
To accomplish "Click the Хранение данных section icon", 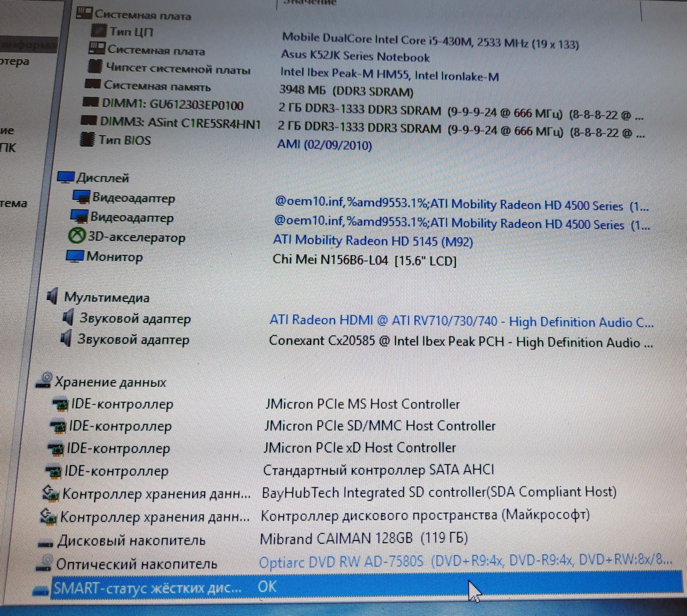I will pos(44,380).
